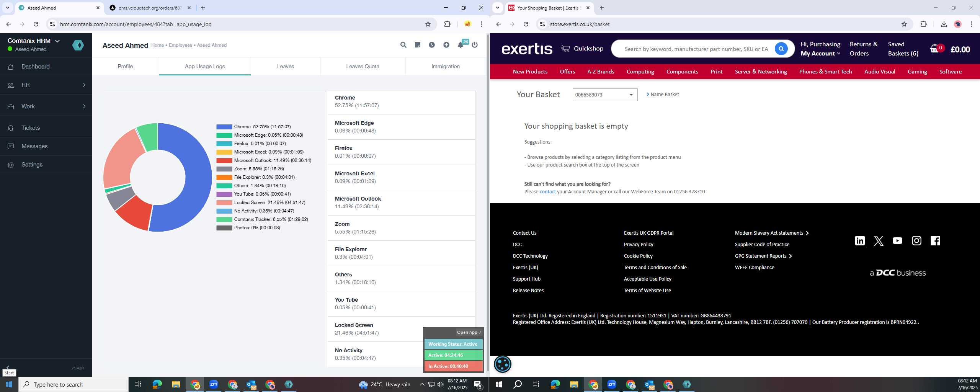Expand the HR sidebar menu
The height and width of the screenshot is (392, 980).
[x=46, y=85]
